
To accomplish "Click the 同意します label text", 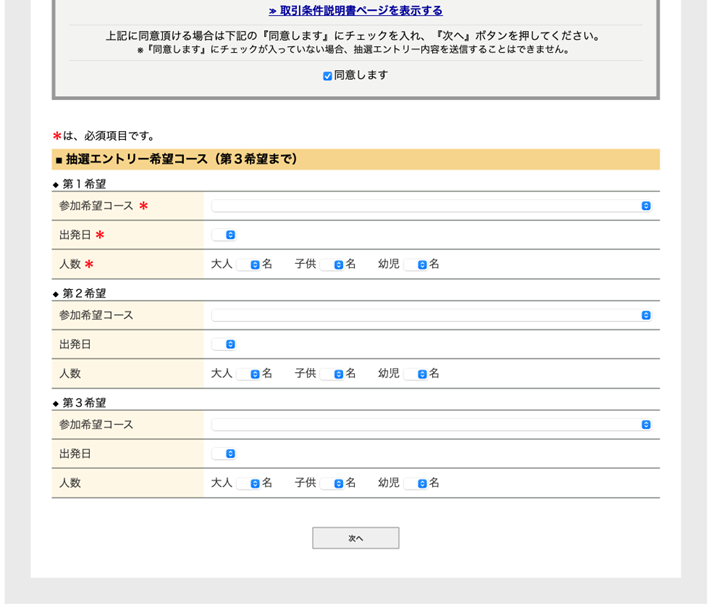I will point(361,75).
